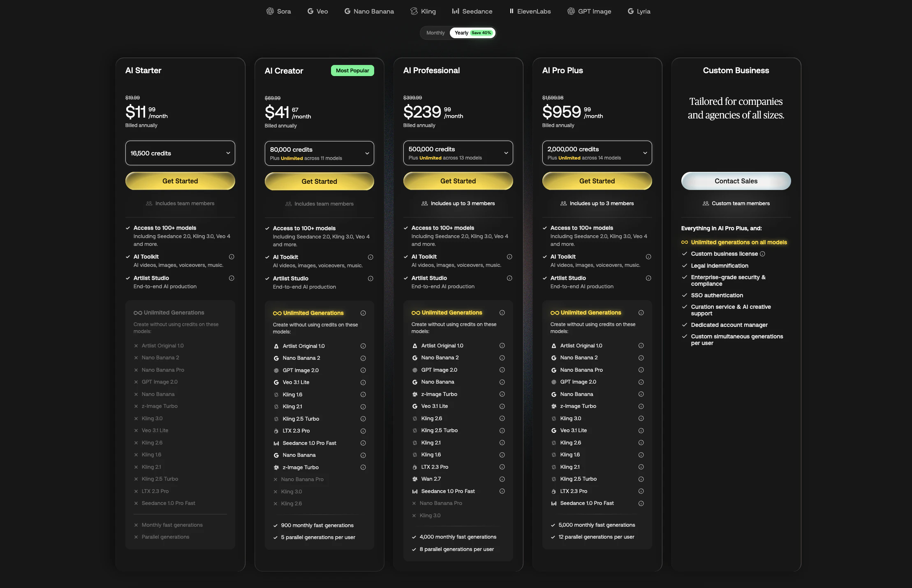This screenshot has width=912, height=588.
Task: Click "5,000 monthly fast generations" text
Action: coord(597,525)
